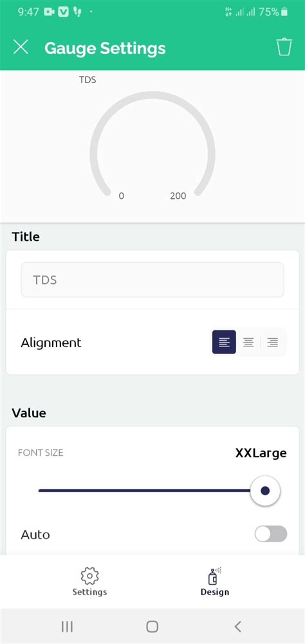The height and width of the screenshot is (644, 305).
Task: Select right text alignment icon
Action: 273,342
